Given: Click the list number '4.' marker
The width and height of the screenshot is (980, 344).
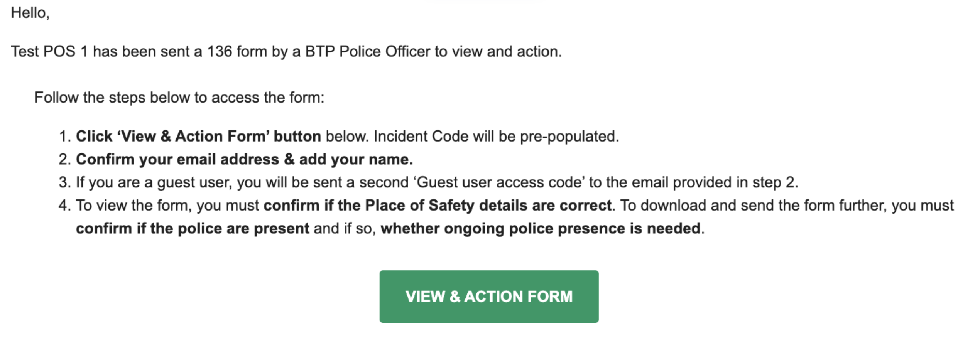Looking at the screenshot, I should pyautogui.click(x=64, y=206).
